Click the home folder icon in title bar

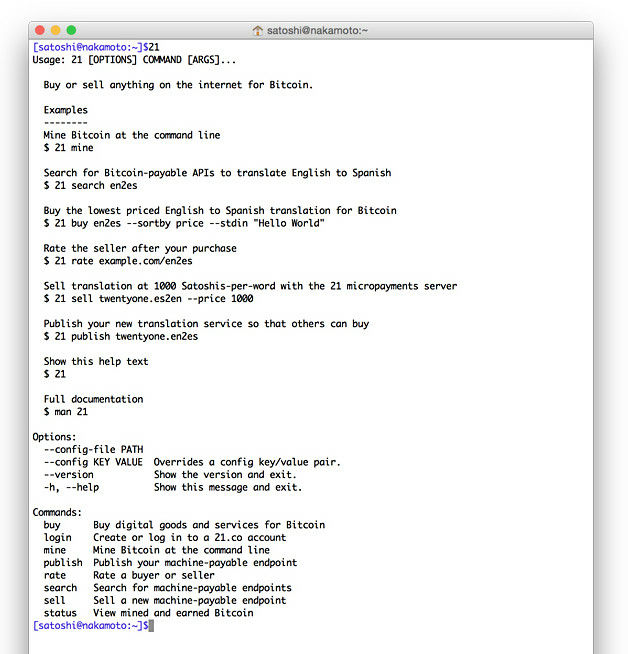click(x=257, y=30)
